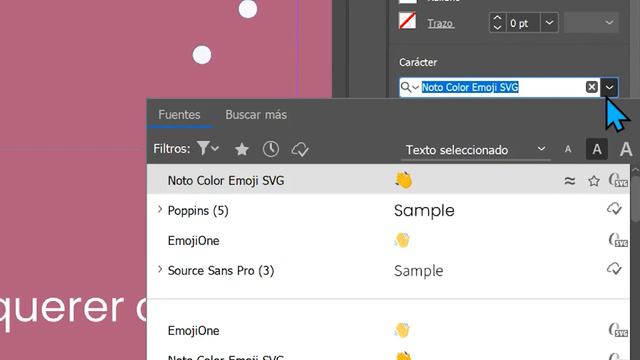640x360 pixels.
Task: Select EmojiOne in recent fonts list
Action: click(x=193, y=240)
